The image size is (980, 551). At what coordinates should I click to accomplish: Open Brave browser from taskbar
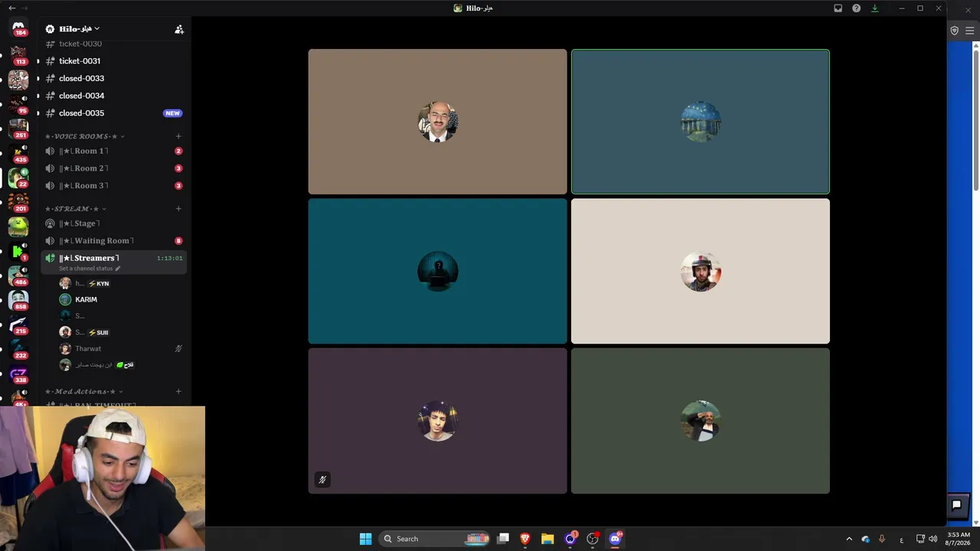pos(525,539)
